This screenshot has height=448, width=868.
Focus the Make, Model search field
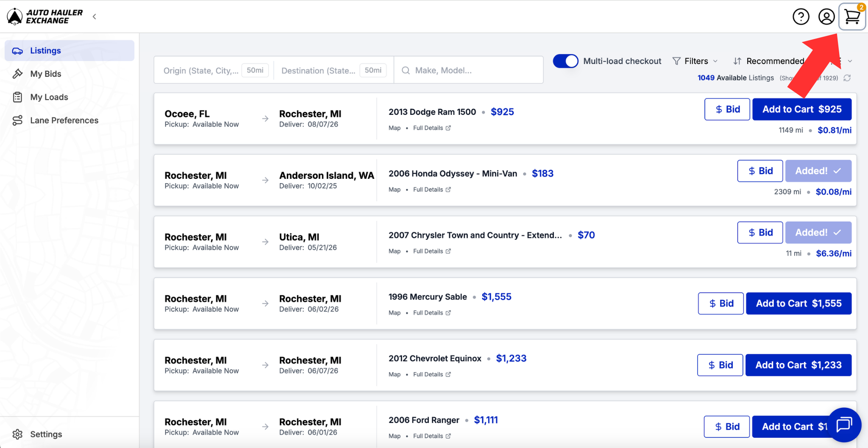tap(469, 70)
